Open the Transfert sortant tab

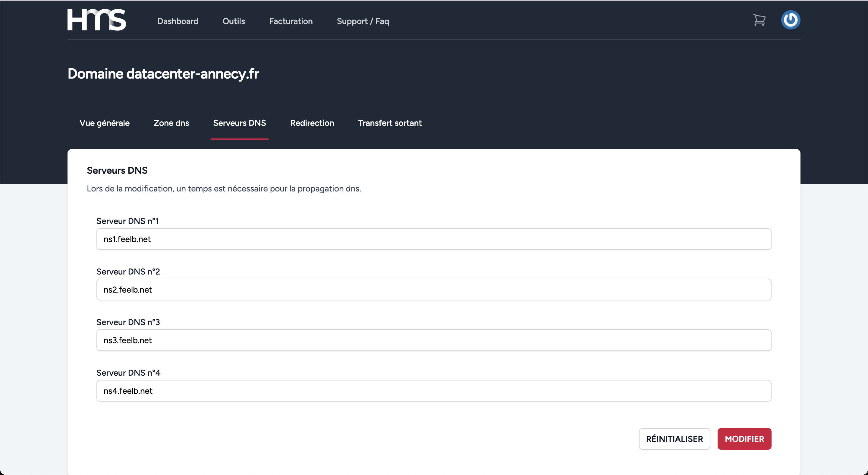click(x=389, y=123)
